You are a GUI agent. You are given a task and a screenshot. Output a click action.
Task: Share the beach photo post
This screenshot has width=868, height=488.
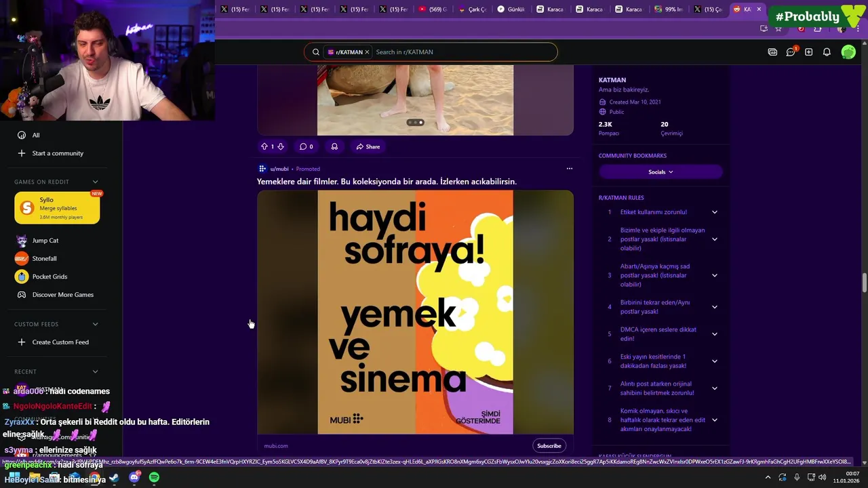[368, 146]
